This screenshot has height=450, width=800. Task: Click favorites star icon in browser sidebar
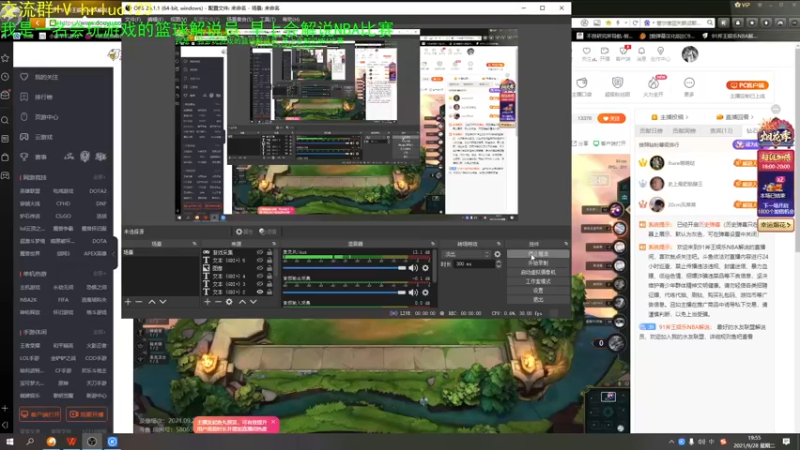pos(5,58)
